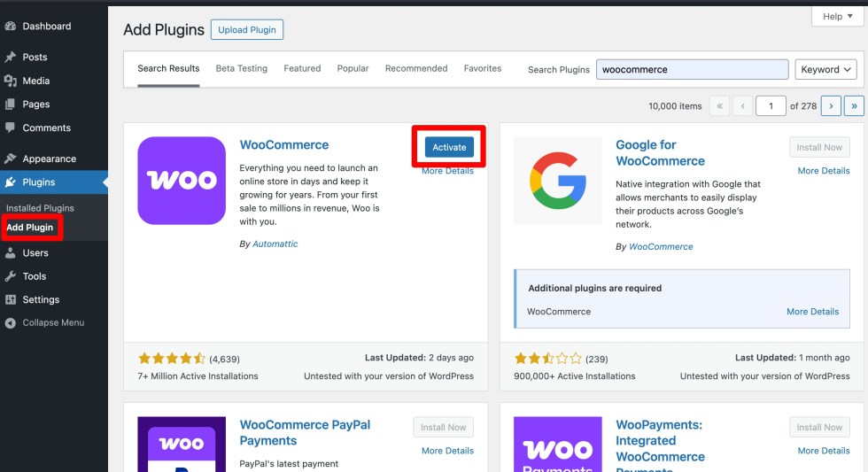Click Install Now for WooPayments
868x472 pixels.
pyautogui.click(x=819, y=427)
